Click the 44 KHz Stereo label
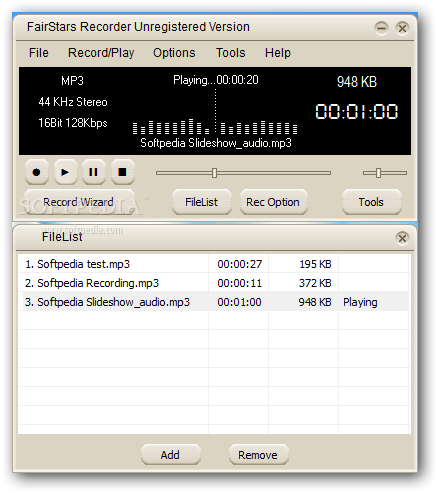The height and width of the screenshot is (493, 438). click(x=73, y=102)
